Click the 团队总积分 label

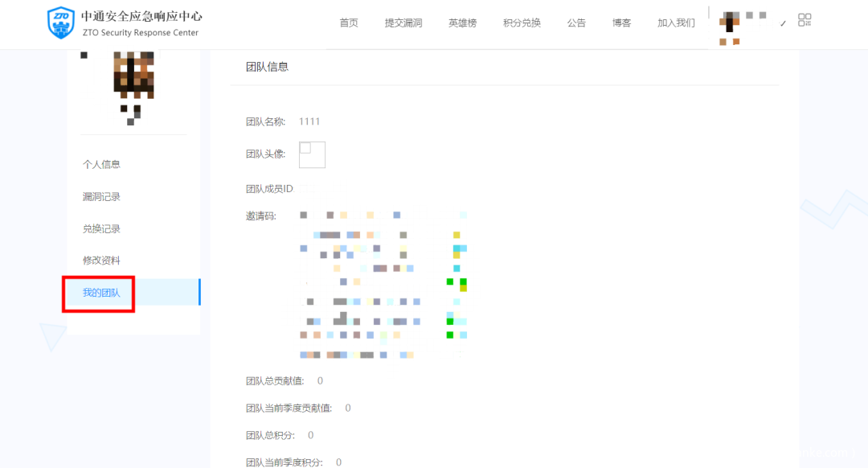[x=270, y=435]
